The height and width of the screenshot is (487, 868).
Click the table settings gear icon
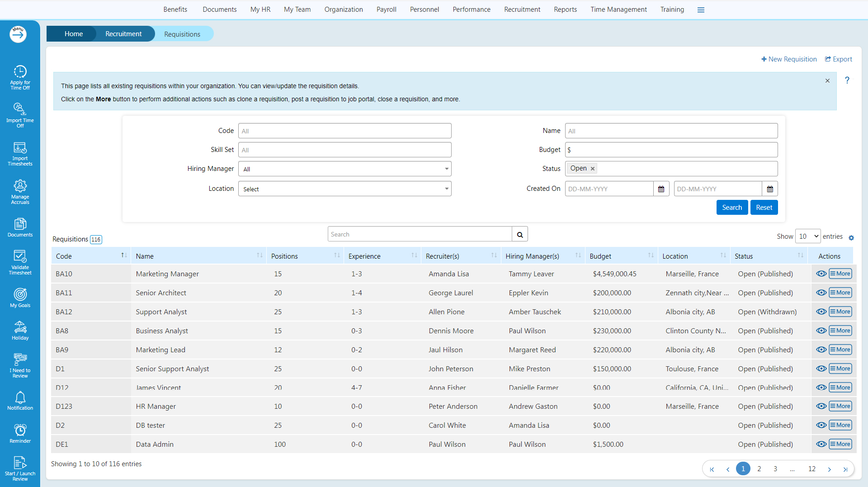click(x=851, y=238)
